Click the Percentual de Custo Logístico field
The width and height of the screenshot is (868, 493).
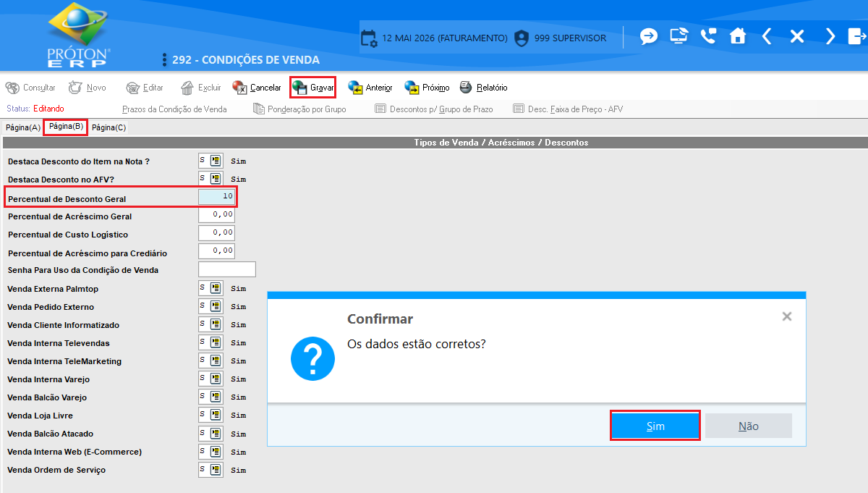216,233
